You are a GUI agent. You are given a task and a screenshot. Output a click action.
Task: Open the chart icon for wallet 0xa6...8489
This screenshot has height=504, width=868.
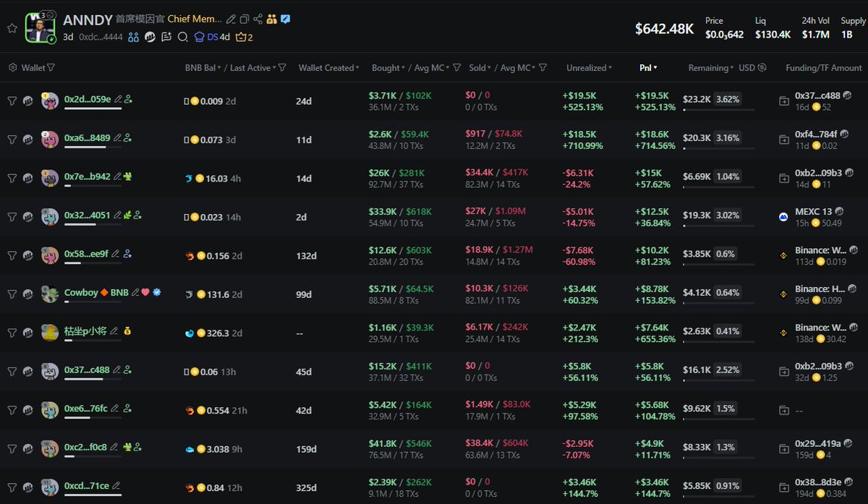(27, 140)
